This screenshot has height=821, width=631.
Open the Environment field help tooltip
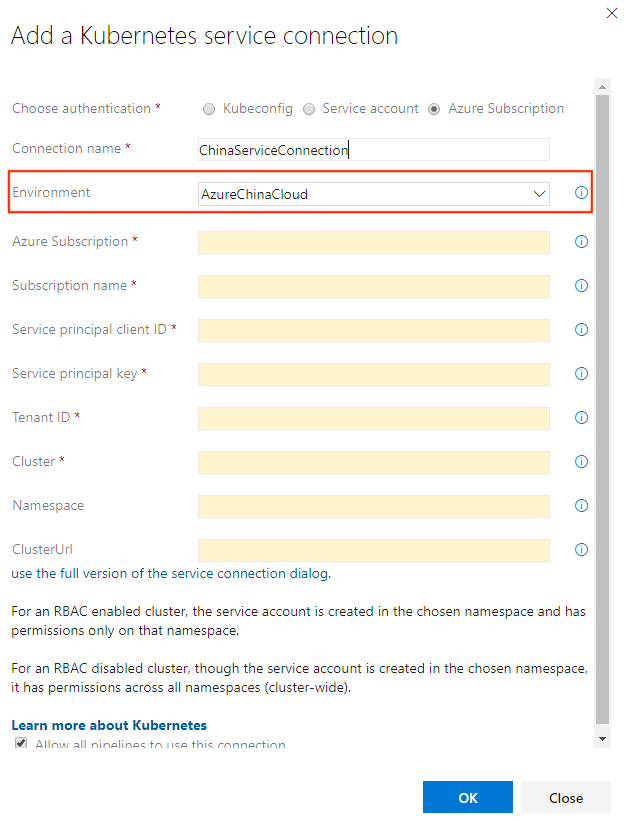click(581, 193)
